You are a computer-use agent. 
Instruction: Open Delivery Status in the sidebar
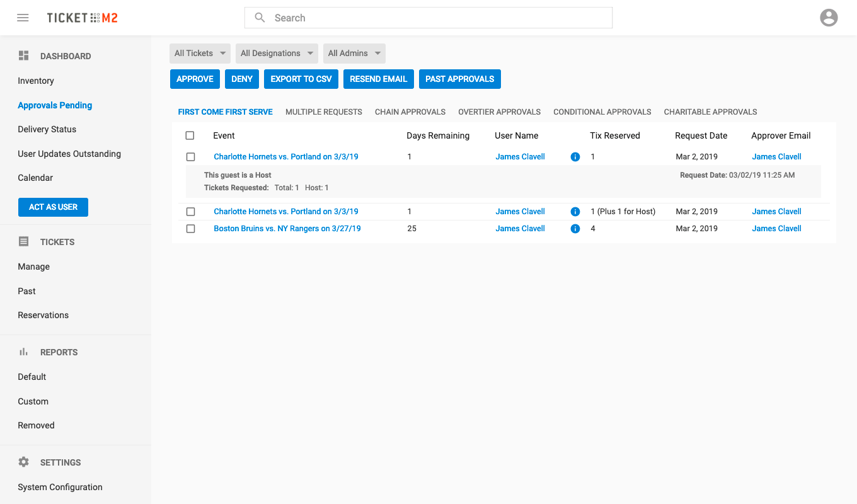[x=47, y=129]
